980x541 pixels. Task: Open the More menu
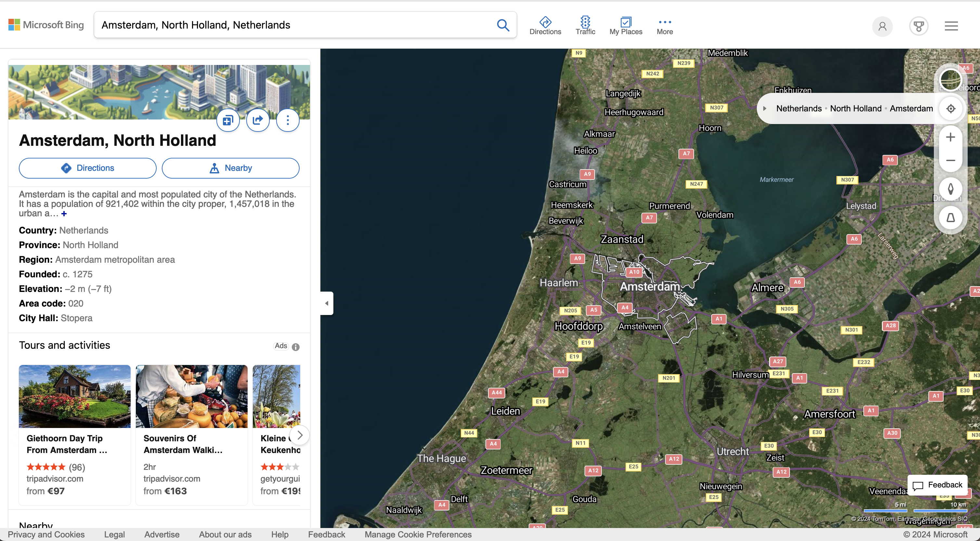pos(664,25)
